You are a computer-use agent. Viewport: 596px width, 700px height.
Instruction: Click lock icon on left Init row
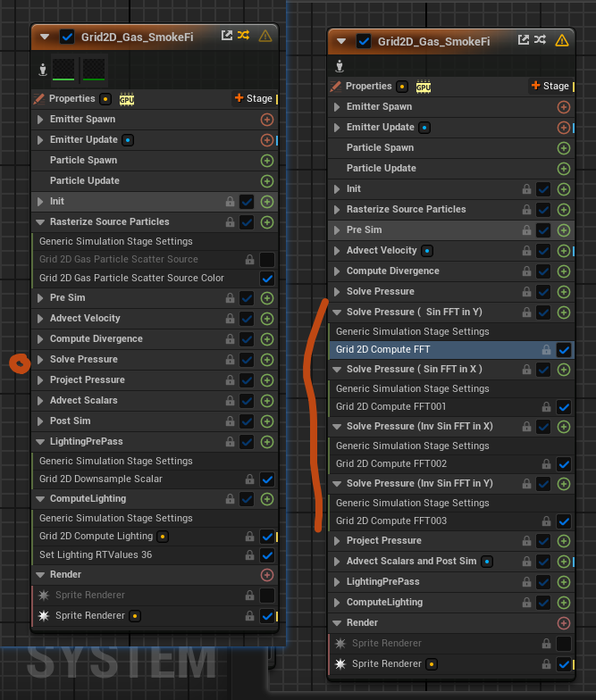click(231, 202)
